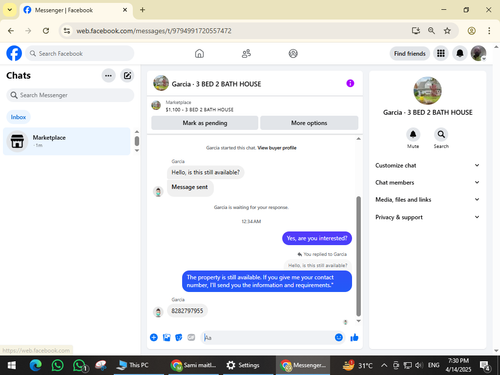Open more actions plus icon in composer
Screen dimensions: 500x375
click(154, 337)
